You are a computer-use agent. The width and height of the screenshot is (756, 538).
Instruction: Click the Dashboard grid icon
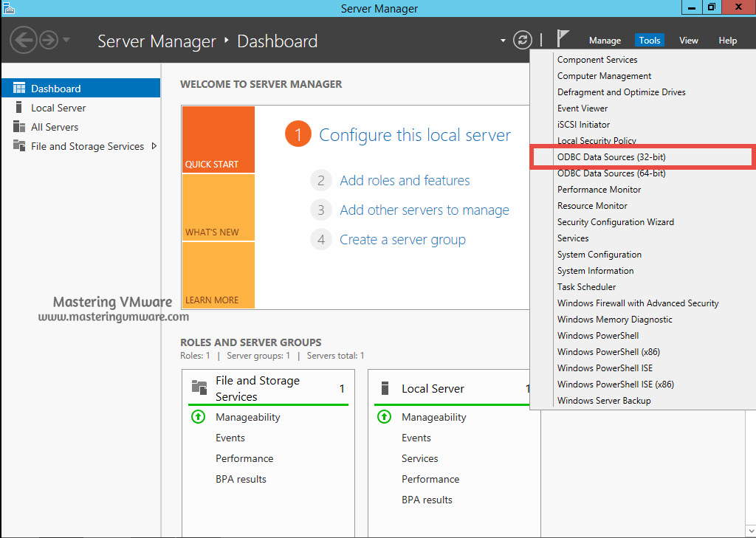coord(19,89)
